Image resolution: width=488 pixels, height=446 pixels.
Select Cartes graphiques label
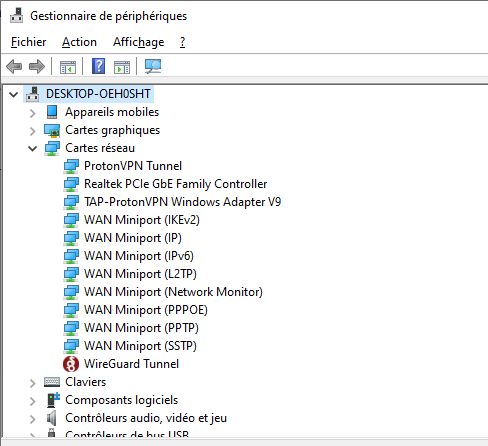[x=113, y=130]
